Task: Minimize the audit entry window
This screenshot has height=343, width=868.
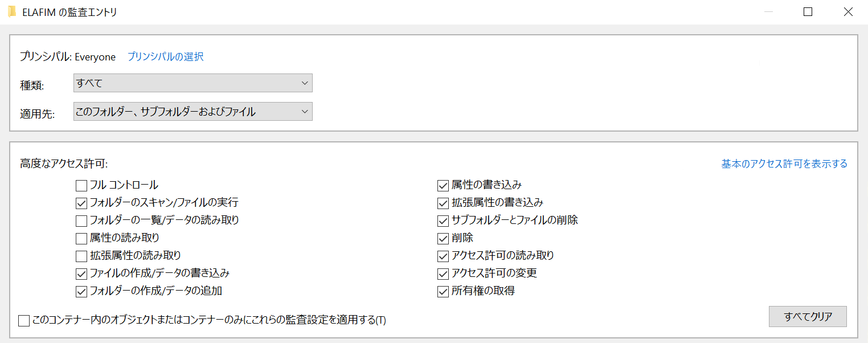Action: coord(768,12)
